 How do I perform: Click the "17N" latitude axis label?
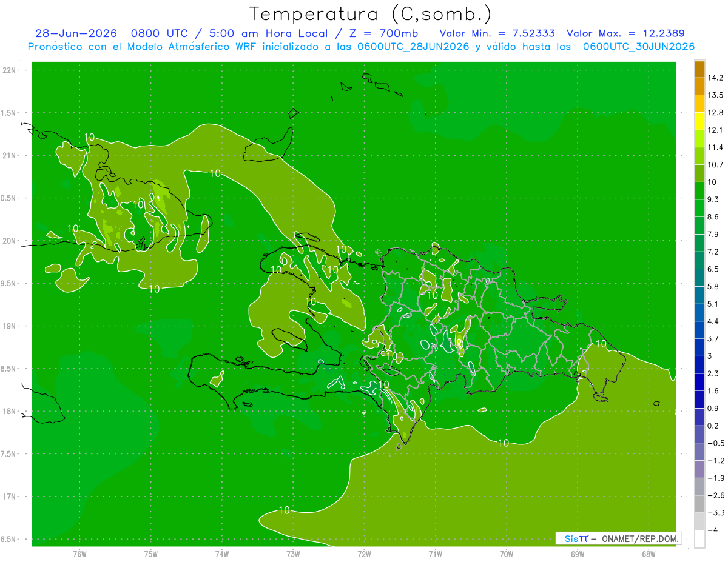coord(9,497)
